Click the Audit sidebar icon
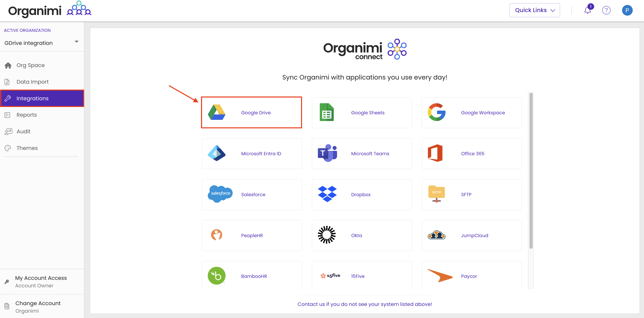The height and width of the screenshot is (318, 644). (x=8, y=131)
